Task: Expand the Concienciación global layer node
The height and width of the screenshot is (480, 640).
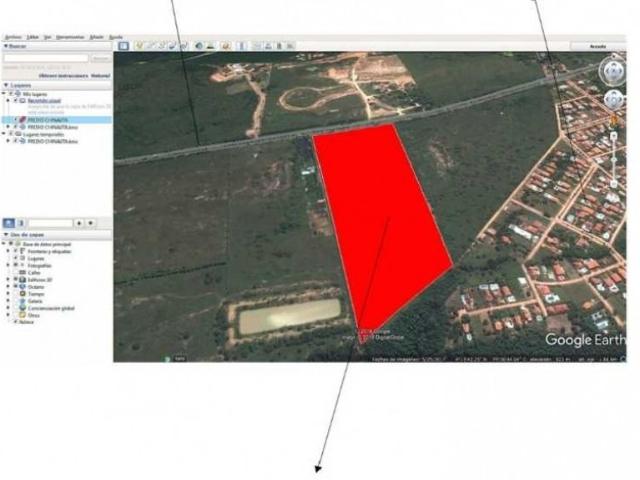Action: click(x=9, y=308)
